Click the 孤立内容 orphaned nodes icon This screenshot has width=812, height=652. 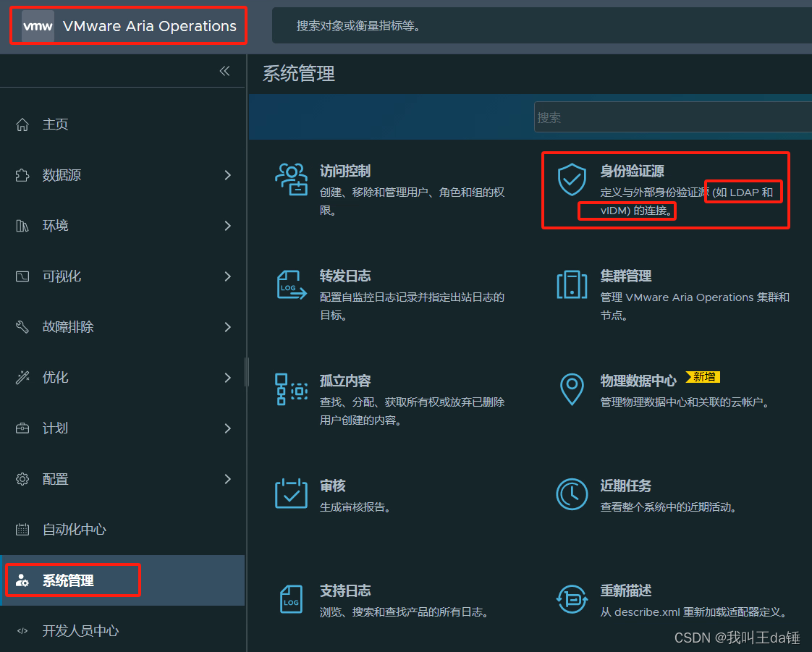pyautogui.click(x=292, y=389)
